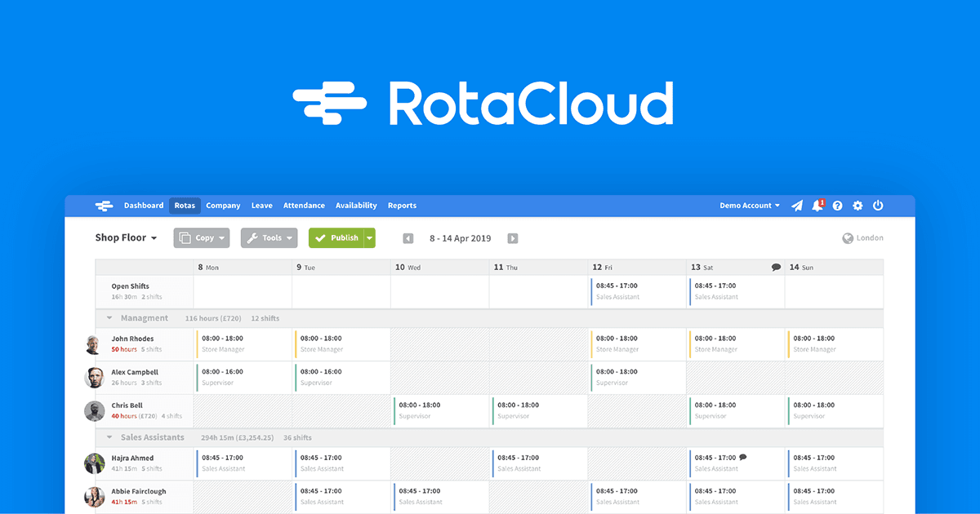Open settings gear icon

tap(857, 206)
